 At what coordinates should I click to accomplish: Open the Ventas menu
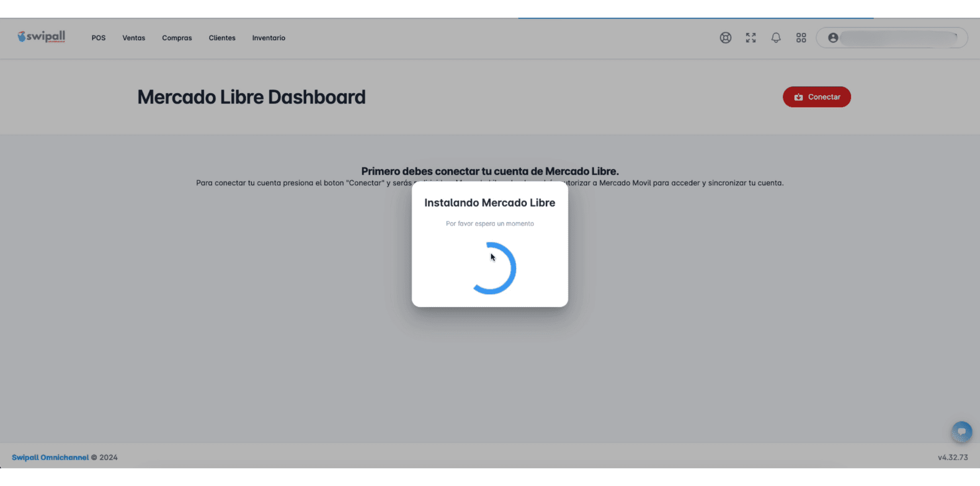134,38
